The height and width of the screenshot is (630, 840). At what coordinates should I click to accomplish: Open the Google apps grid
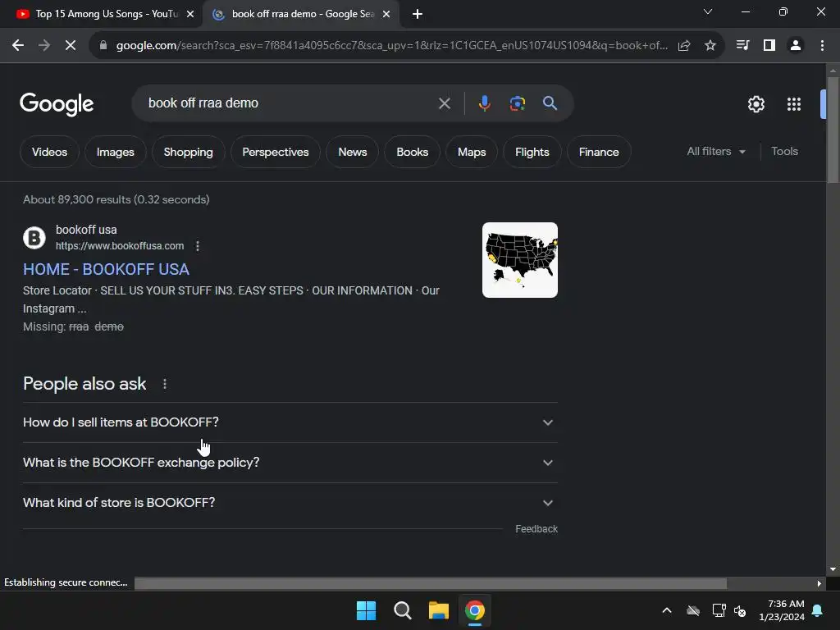coord(794,104)
